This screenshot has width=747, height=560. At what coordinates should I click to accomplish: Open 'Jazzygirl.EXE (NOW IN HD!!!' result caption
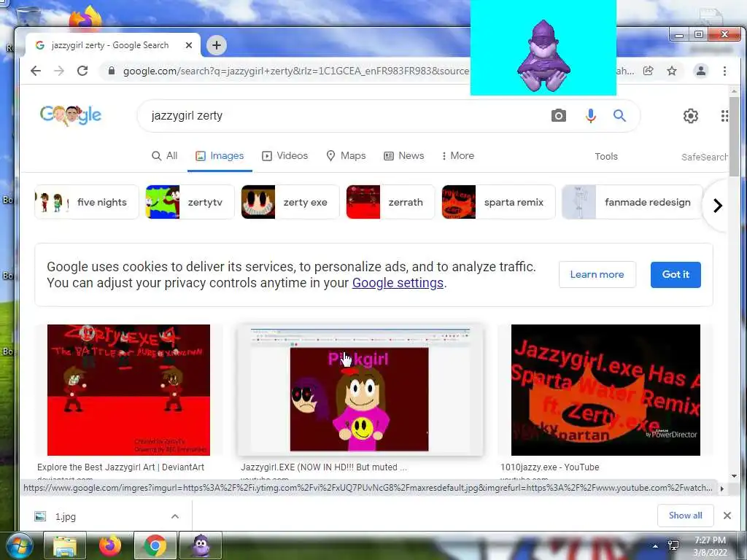coord(323,467)
